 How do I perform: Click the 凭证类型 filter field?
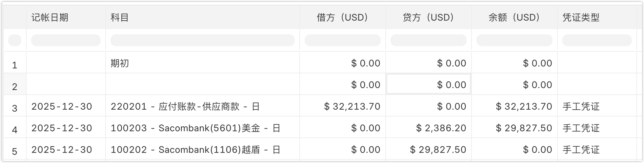[x=597, y=40]
